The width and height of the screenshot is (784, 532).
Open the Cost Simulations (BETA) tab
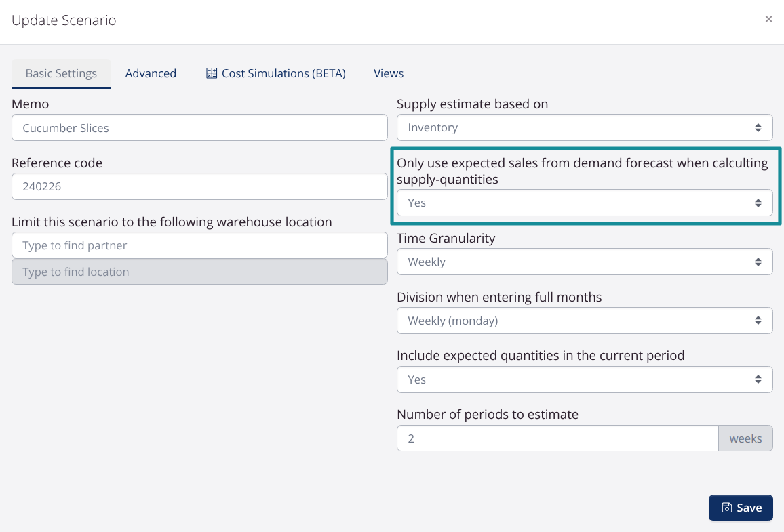[x=276, y=73]
